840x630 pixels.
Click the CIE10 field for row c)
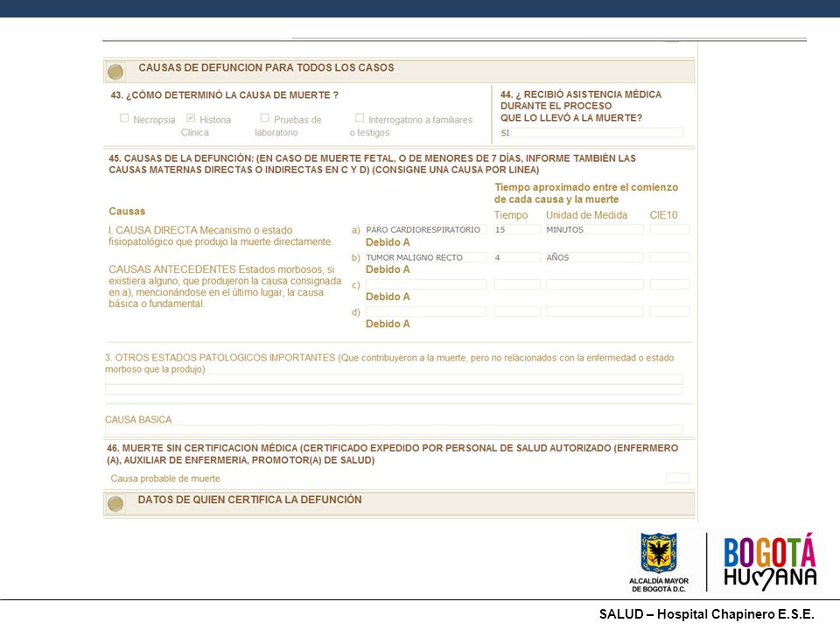[669, 284]
